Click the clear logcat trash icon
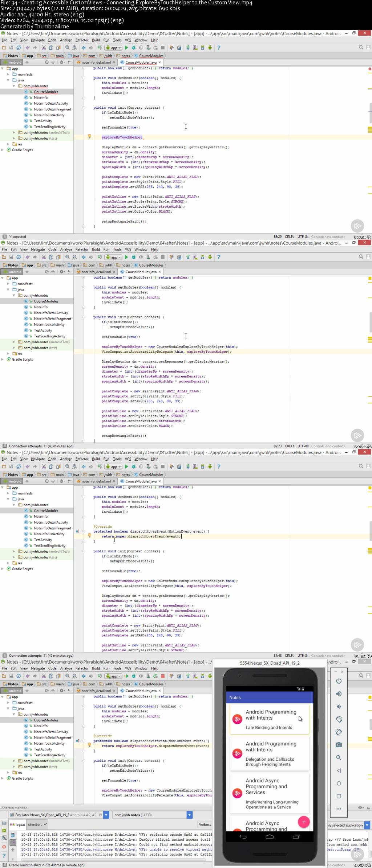This screenshot has width=372, height=868. [x=13, y=835]
